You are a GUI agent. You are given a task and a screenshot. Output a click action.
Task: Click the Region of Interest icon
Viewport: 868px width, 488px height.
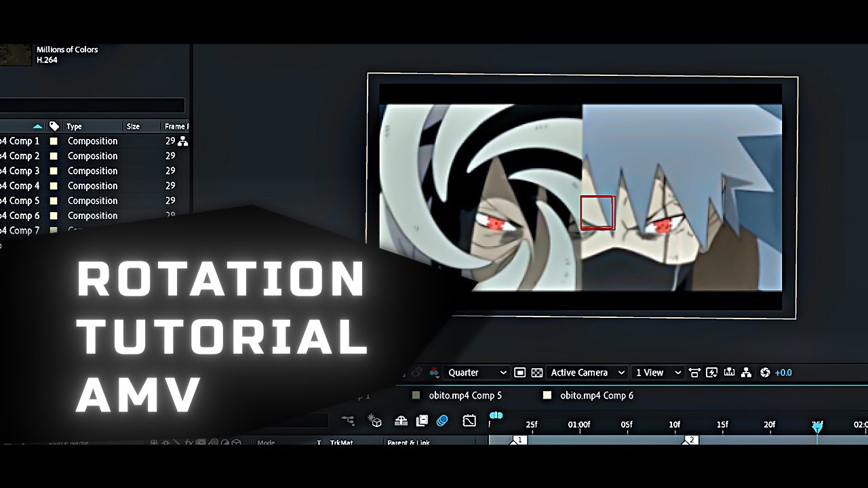click(520, 373)
